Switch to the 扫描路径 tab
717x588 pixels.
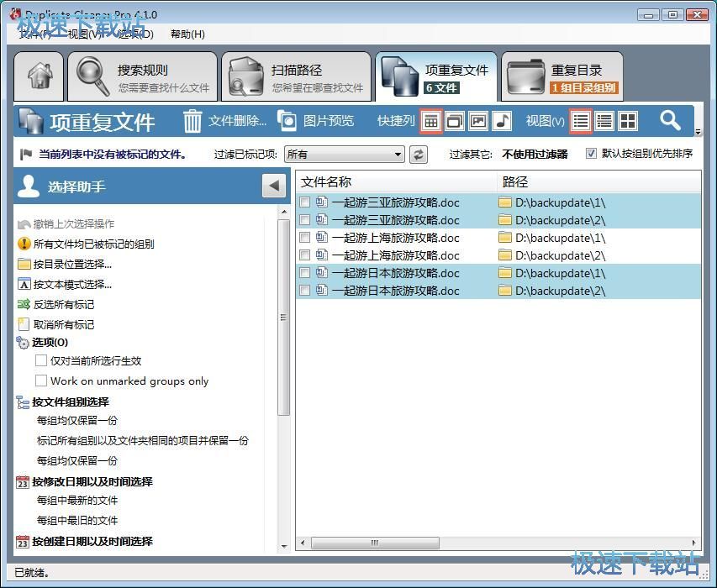coord(297,76)
